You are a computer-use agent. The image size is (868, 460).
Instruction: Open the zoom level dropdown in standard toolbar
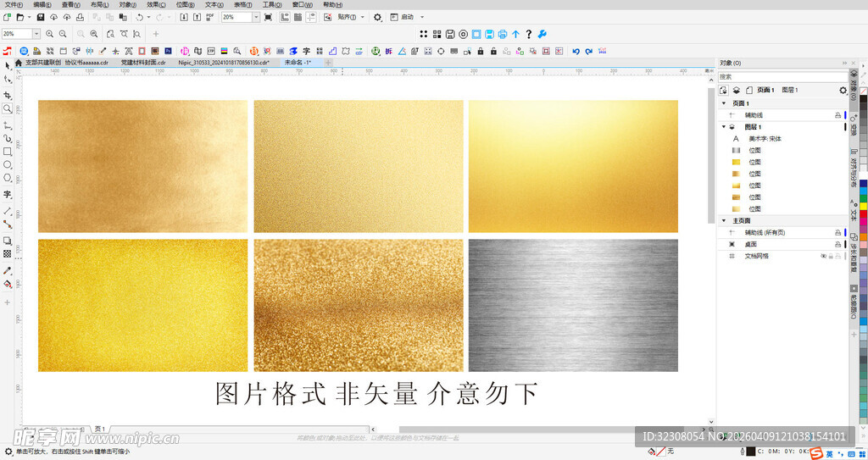[x=256, y=17]
